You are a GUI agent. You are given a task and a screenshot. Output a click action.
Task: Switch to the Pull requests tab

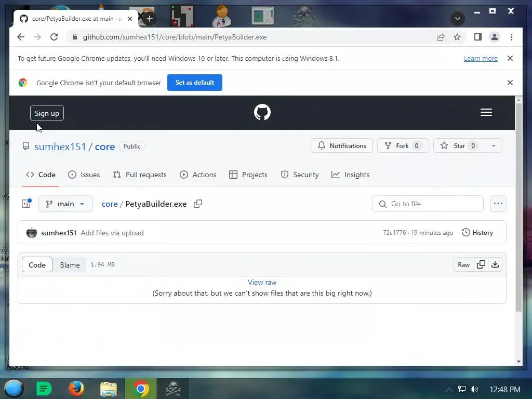[x=140, y=175]
